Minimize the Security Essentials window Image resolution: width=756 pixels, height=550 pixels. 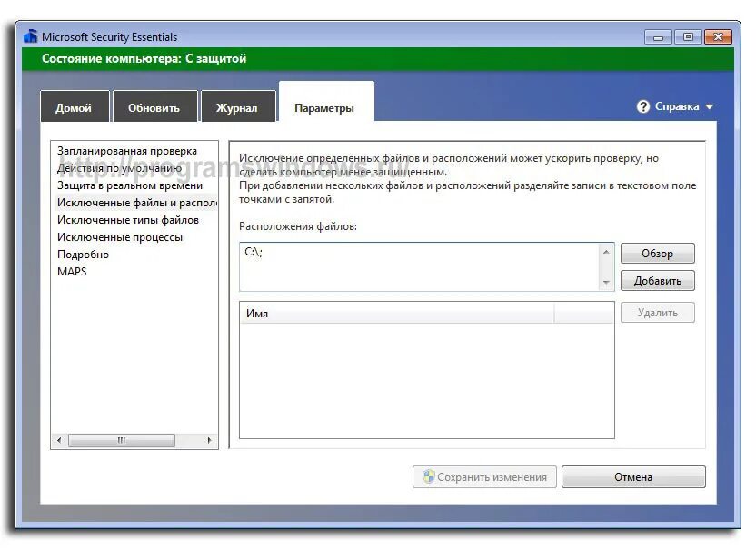[658, 37]
